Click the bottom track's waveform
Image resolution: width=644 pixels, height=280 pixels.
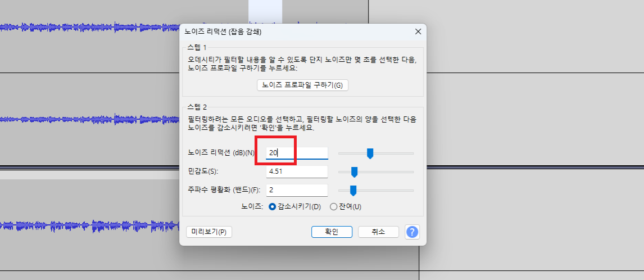point(89,226)
